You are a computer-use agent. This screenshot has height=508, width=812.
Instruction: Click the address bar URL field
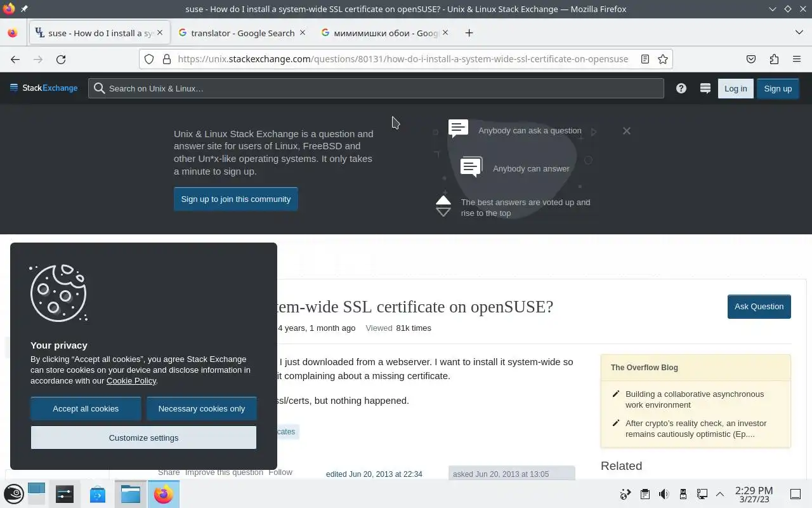click(x=403, y=59)
